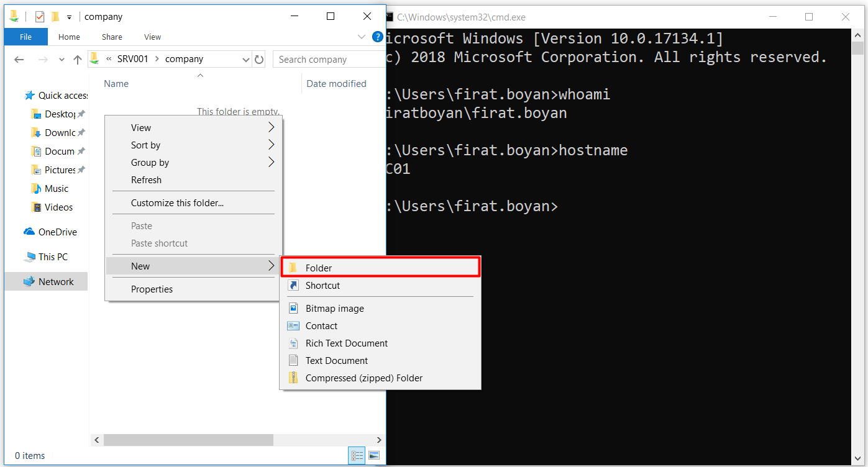Viewport: 868px width, 467px height.
Task: Click the whoami command line in cmd
Action: tap(498, 95)
